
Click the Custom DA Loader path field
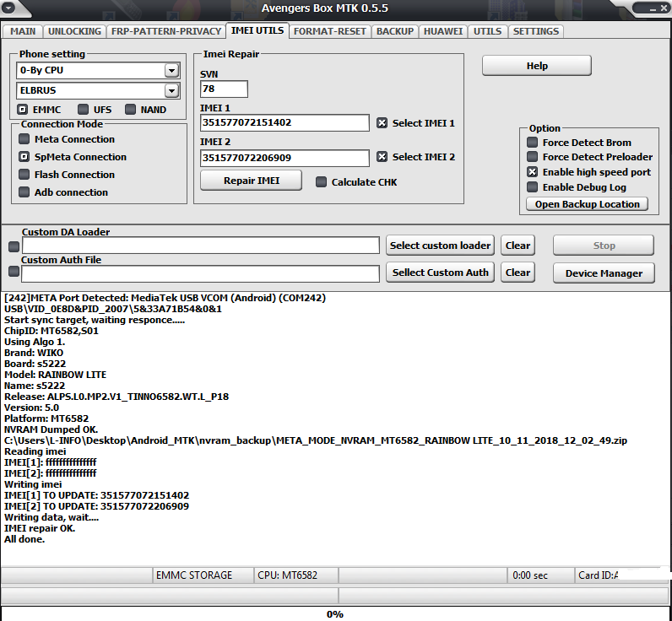[x=201, y=246]
